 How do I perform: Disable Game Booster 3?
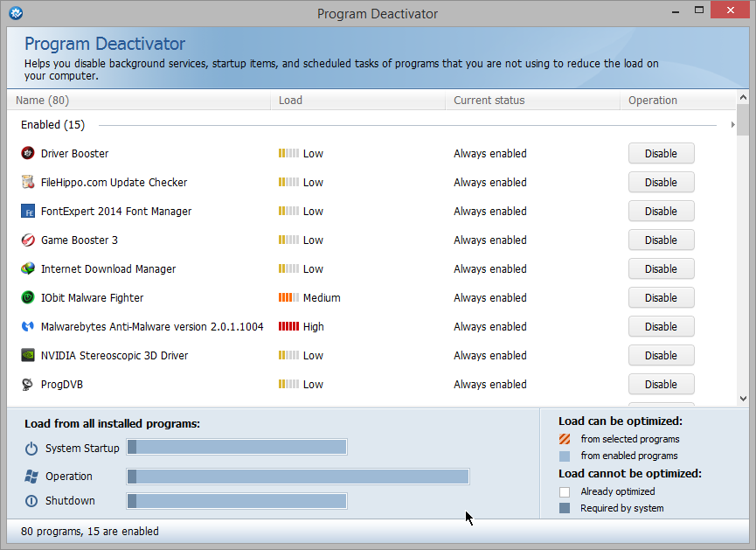click(661, 240)
